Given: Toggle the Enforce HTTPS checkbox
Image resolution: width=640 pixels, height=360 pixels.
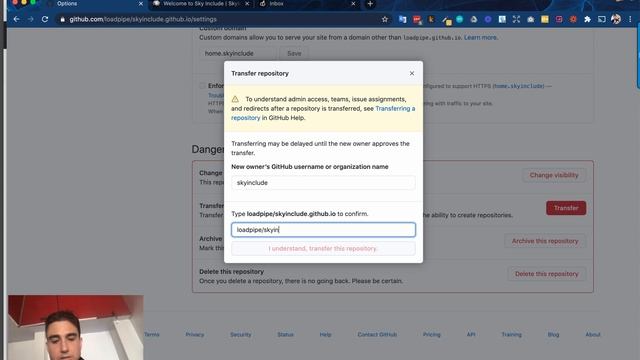Looking at the screenshot, I should (202, 86).
